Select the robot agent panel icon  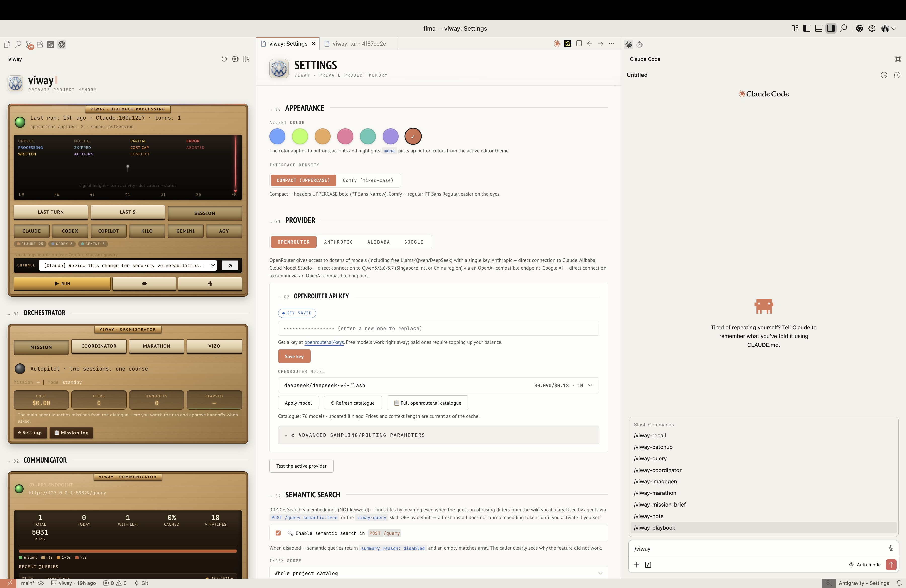639,45
